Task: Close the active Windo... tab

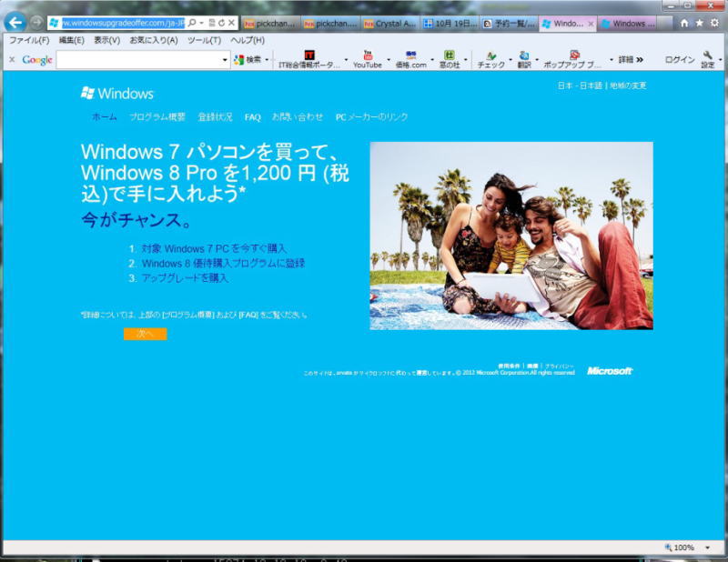Action: point(591,25)
